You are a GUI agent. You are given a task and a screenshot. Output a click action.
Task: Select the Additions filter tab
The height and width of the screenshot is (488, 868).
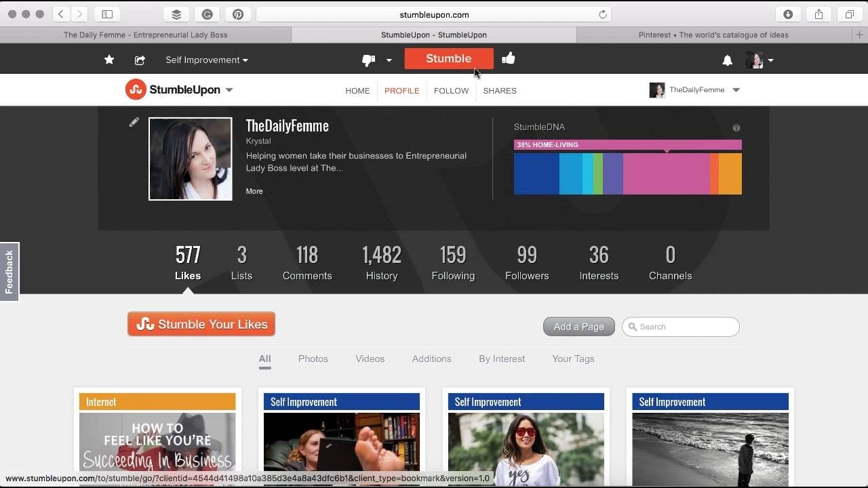[x=432, y=359]
